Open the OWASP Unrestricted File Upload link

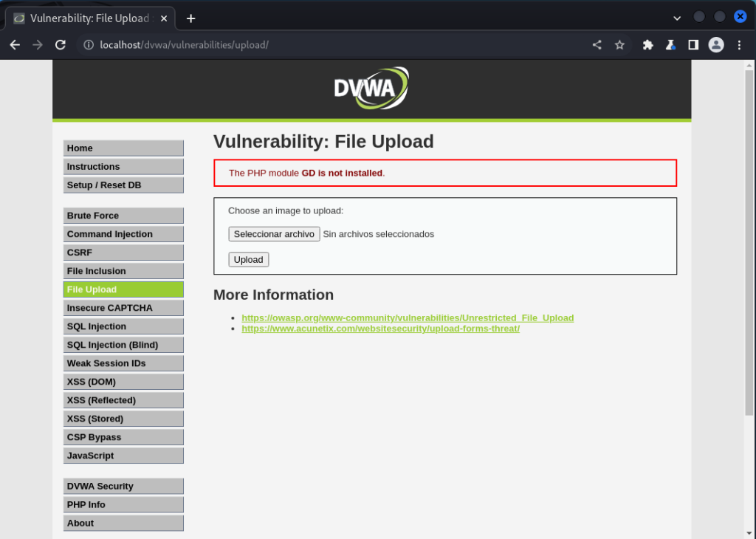408,317
